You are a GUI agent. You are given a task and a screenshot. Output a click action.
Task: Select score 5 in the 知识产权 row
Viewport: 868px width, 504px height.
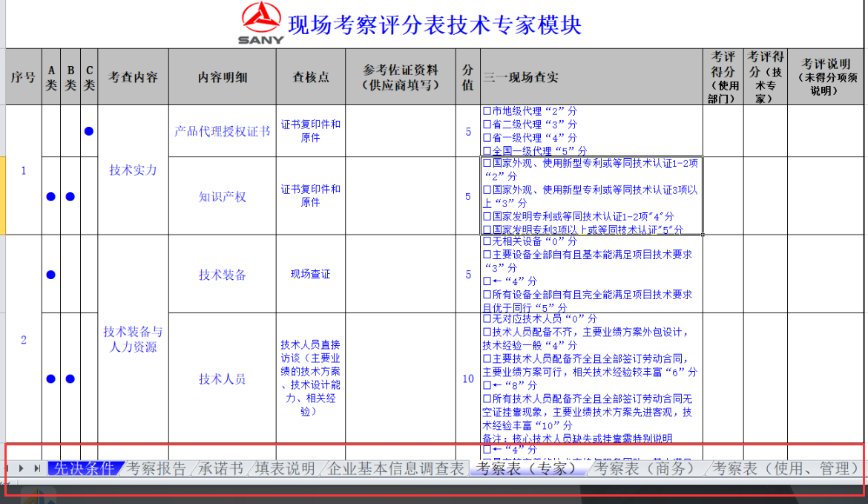pyautogui.click(x=468, y=197)
